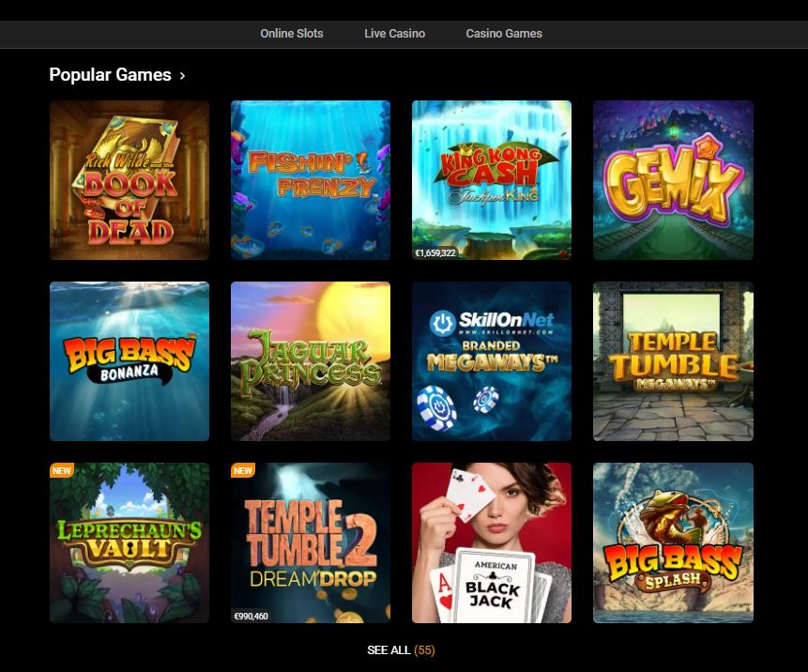Image resolution: width=808 pixels, height=672 pixels.
Task: Switch to Live Casino tab
Action: pyautogui.click(x=395, y=34)
